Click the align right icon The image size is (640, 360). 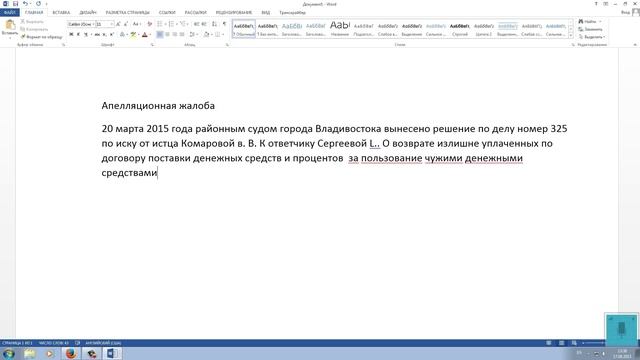175,35
